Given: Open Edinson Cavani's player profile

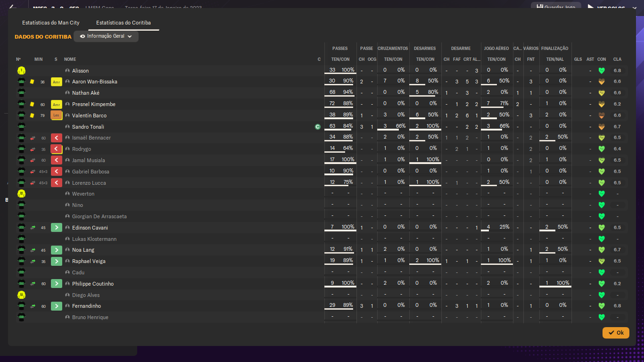Looking at the screenshot, I should tap(90, 228).
